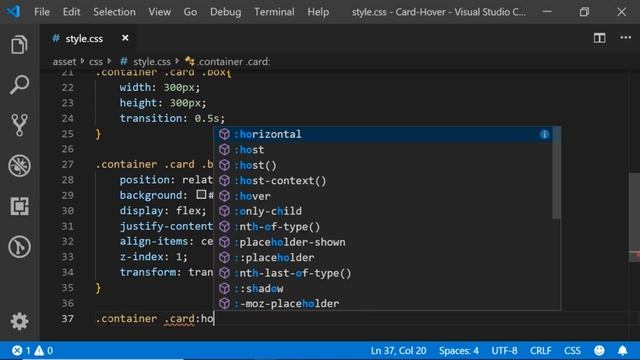
Task: Open the Source Control view
Action: tap(19, 124)
